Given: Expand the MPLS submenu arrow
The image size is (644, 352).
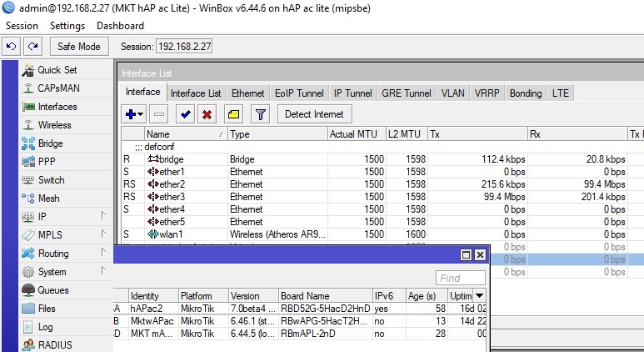Looking at the screenshot, I should point(103,234).
